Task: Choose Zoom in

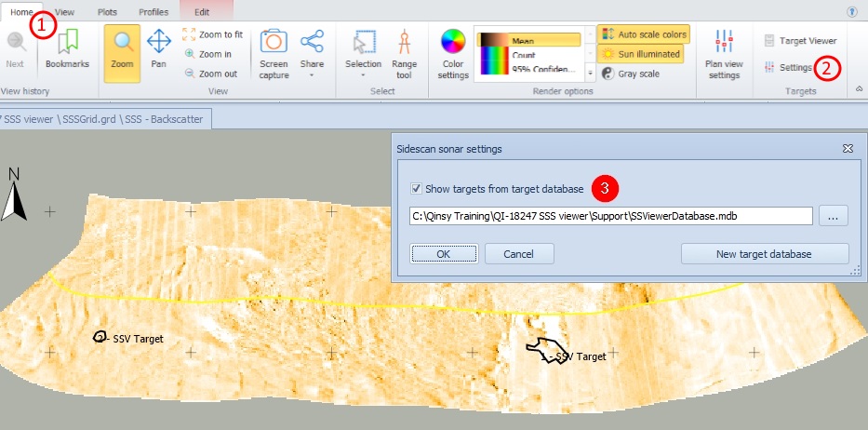Action: tap(208, 54)
